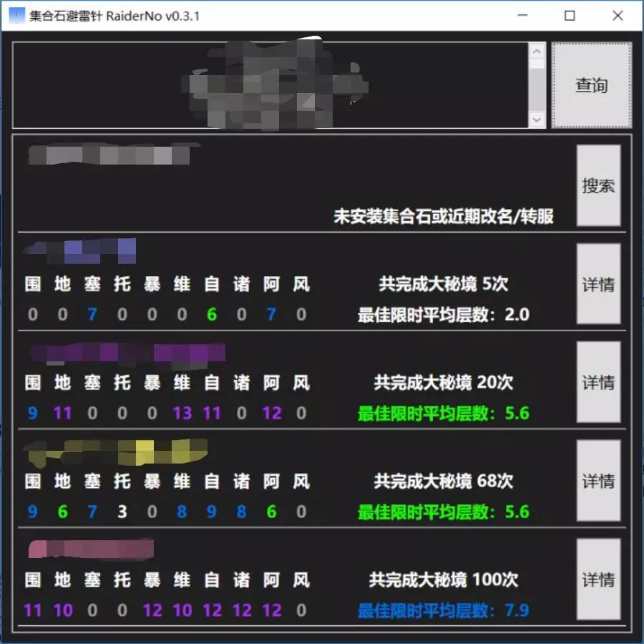Select the blurred blue player name
Viewport: 644px width, 644px height.
click(x=80, y=251)
